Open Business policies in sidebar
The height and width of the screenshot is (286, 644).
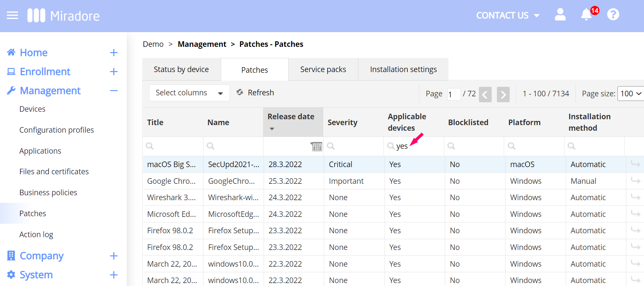(x=48, y=193)
